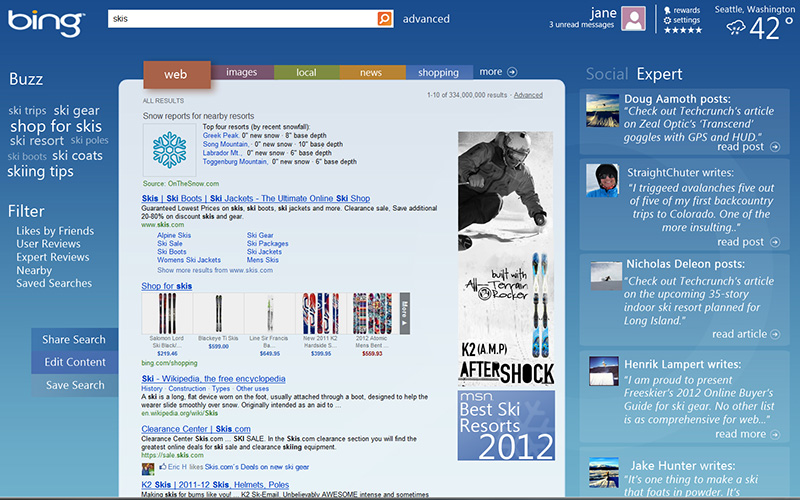The width and height of the screenshot is (800, 500).
Task: Click the ski coats buzz term
Action: (77, 156)
